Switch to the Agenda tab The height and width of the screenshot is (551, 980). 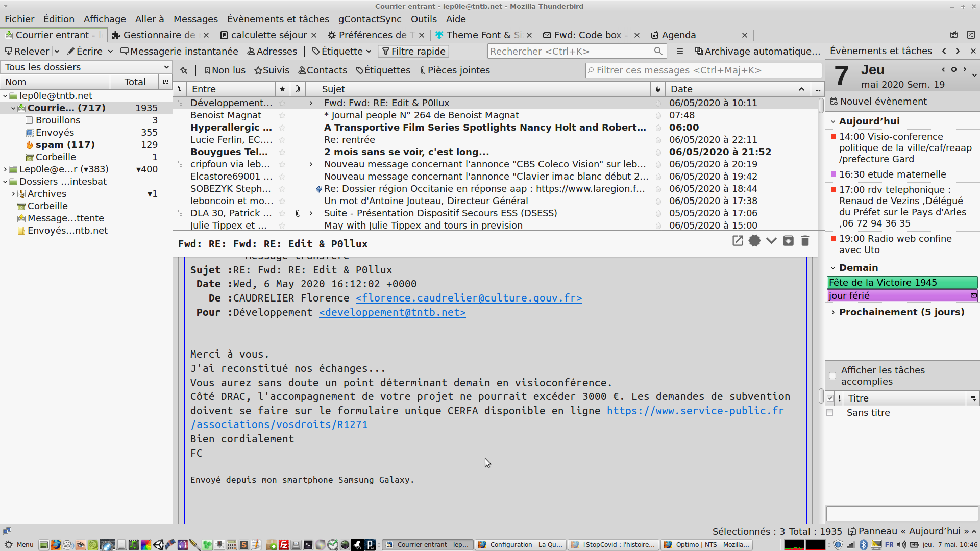point(678,35)
